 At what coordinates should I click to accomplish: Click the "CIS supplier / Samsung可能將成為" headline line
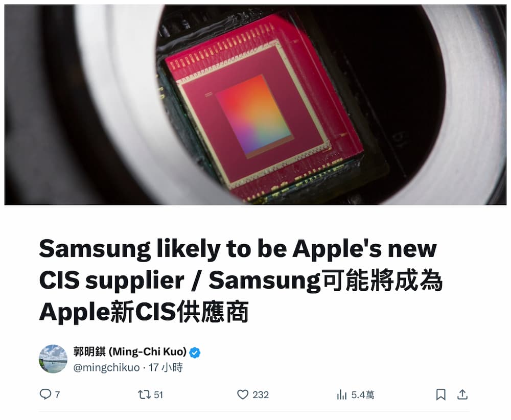tap(241, 281)
